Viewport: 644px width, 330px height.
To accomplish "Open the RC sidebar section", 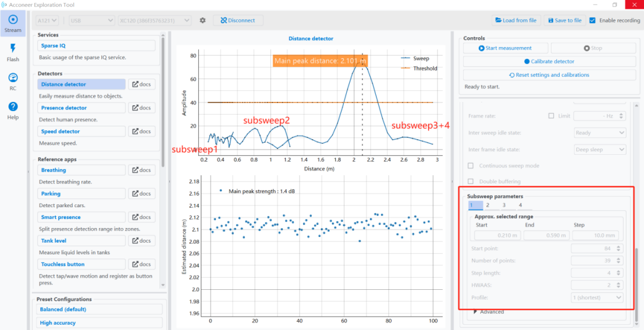I will pos(13,81).
